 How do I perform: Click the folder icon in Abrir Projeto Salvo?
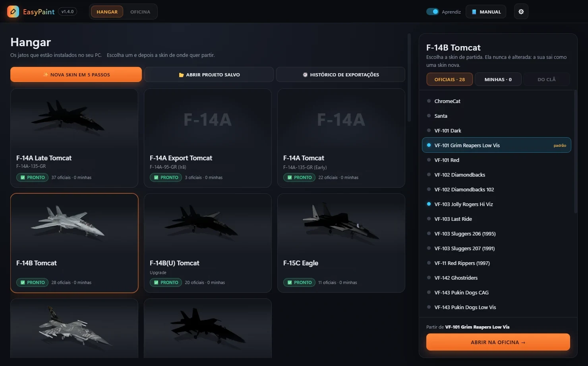click(x=181, y=75)
